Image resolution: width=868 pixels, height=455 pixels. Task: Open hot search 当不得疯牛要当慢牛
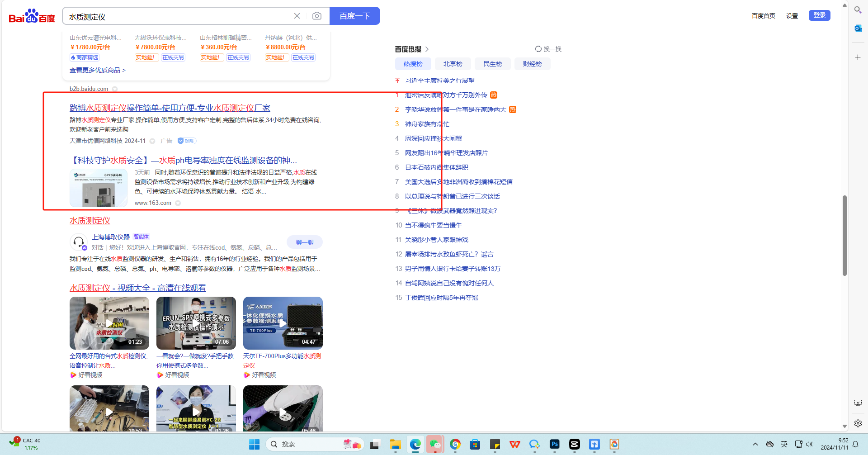(434, 225)
